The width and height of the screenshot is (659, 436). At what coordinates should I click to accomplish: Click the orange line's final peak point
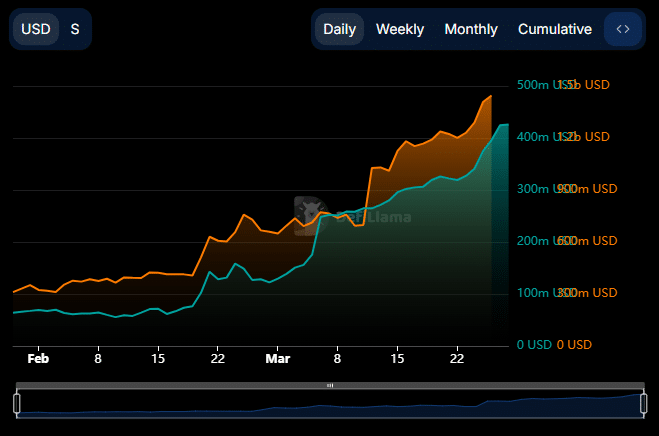[490, 97]
